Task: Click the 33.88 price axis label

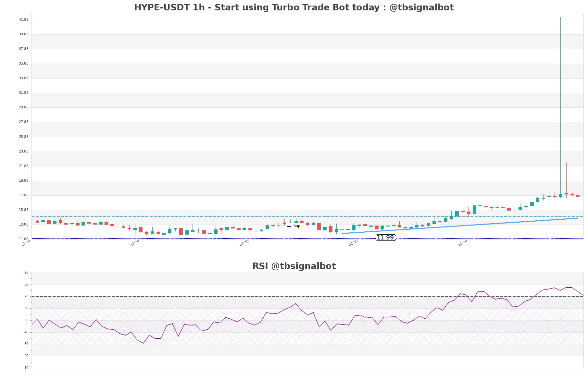Action: 23,78
